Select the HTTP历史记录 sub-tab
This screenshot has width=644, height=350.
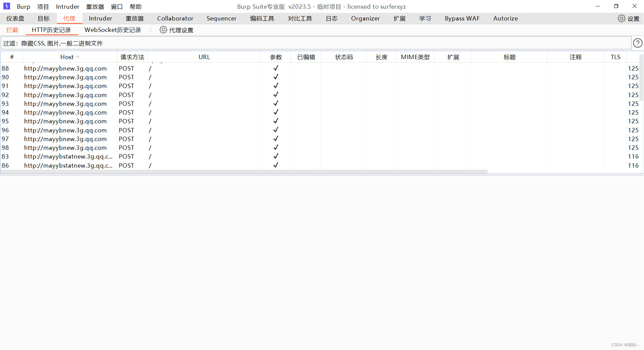pos(51,30)
